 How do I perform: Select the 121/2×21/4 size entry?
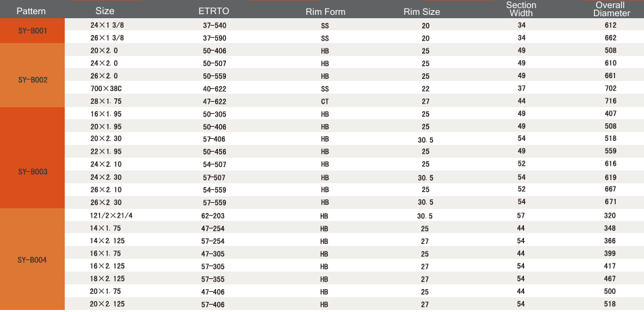pos(111,216)
